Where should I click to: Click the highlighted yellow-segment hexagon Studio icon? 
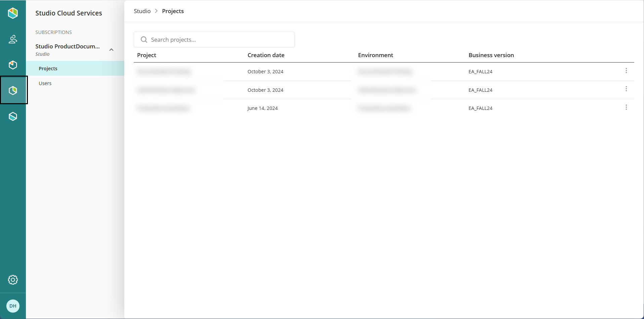[13, 90]
